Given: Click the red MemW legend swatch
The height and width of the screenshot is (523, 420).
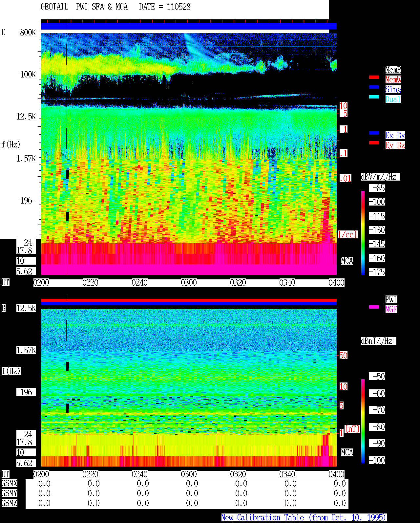Looking at the screenshot, I should [x=374, y=77].
